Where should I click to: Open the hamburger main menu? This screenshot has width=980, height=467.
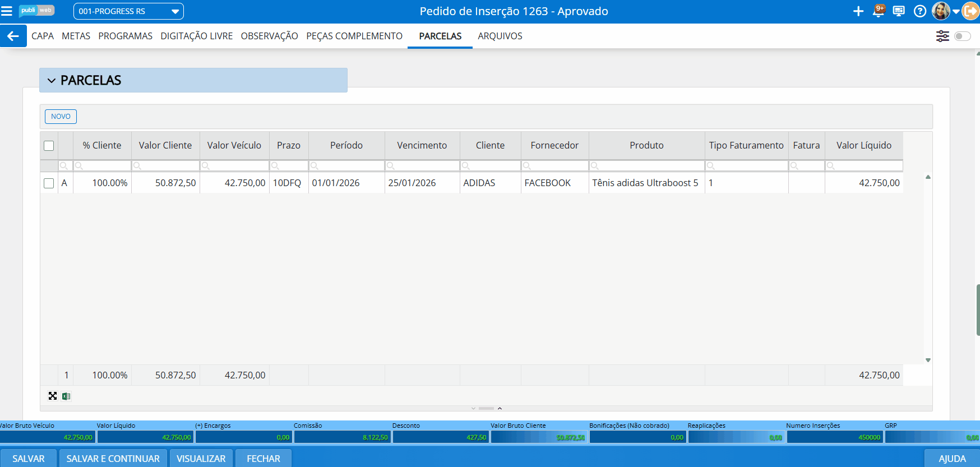(7, 11)
